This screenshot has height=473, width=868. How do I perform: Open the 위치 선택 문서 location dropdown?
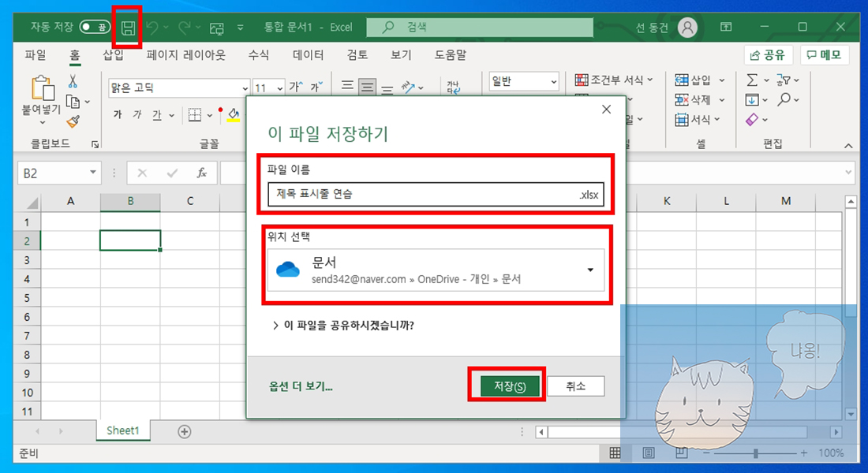[436, 270]
